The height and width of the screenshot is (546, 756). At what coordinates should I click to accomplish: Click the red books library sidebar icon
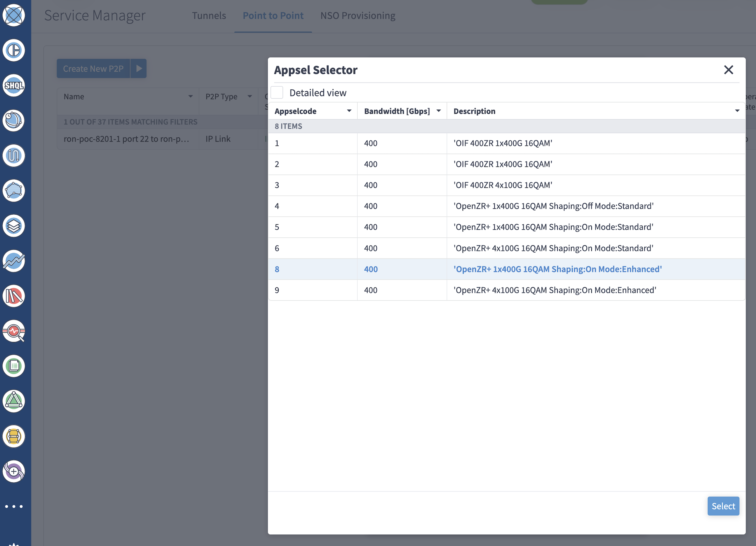pos(14,296)
